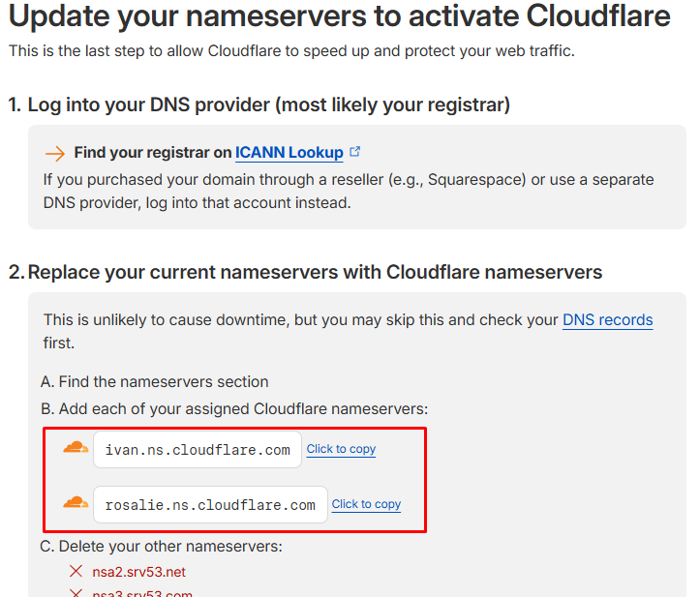The image size is (700, 597).
Task: Click red X icon beside nsa3 nameserver
Action: click(x=76, y=592)
